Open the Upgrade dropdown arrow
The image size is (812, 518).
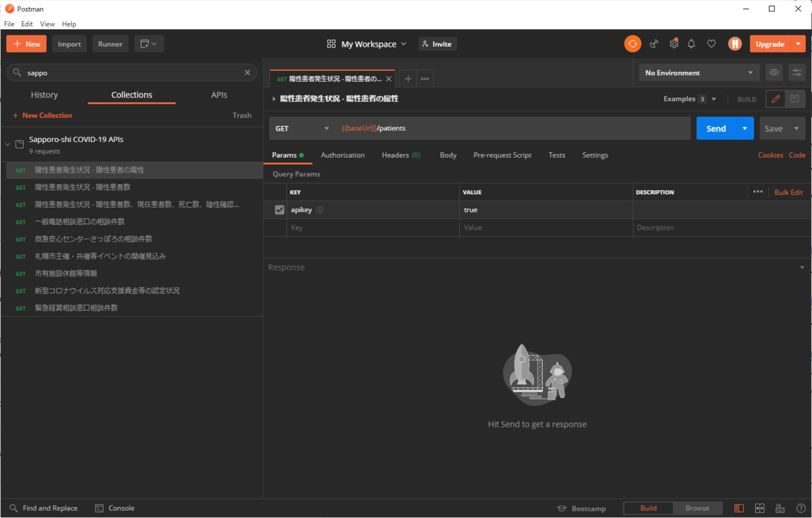point(798,44)
